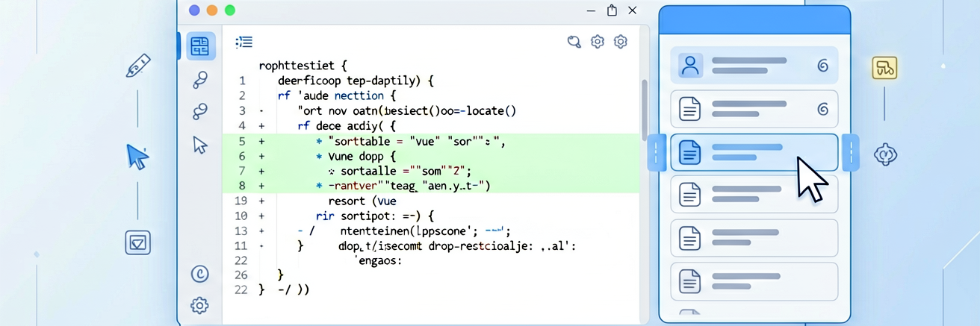
Task: Click the outline list icon above code
Action: [x=244, y=42]
